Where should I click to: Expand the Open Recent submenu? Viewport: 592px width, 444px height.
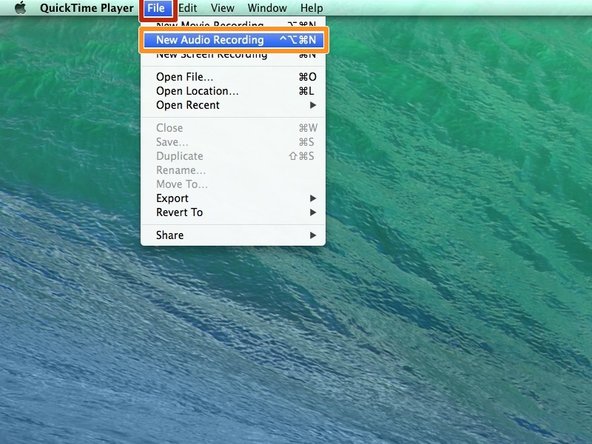233,105
